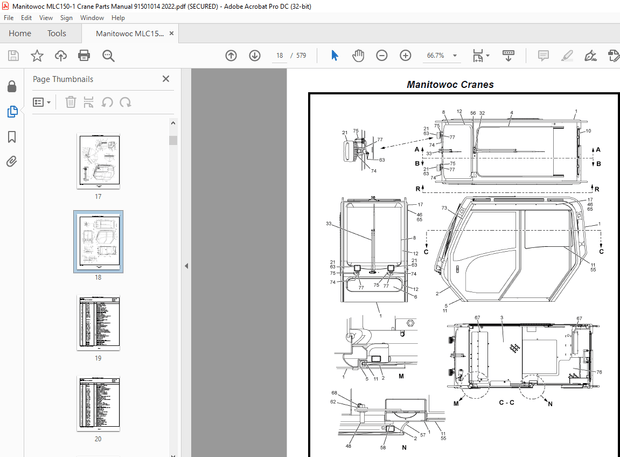This screenshot has width=620, height=457.
Task: Activate the Hand pan tool
Action: (358, 56)
